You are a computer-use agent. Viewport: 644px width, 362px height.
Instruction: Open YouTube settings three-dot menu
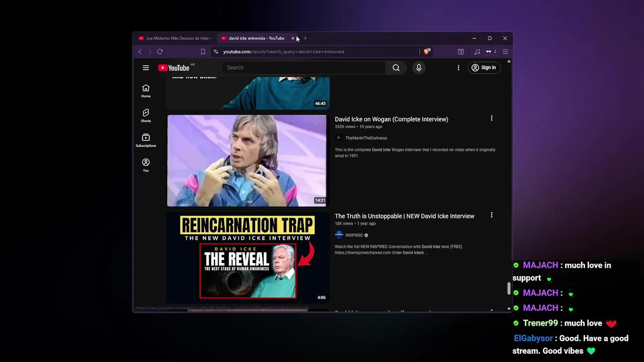(458, 68)
